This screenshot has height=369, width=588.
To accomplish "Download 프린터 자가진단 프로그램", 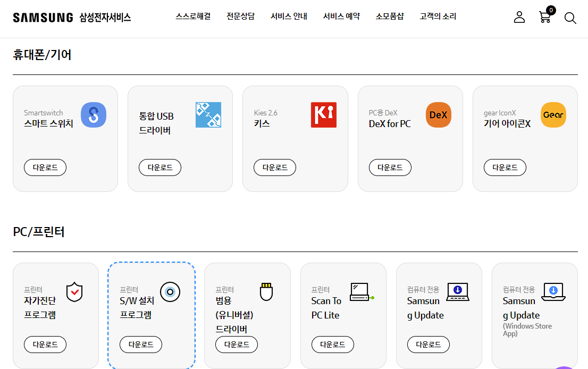I will [x=45, y=345].
